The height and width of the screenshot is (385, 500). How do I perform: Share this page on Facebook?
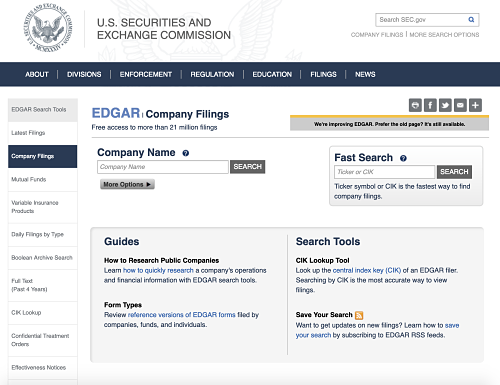(x=430, y=105)
